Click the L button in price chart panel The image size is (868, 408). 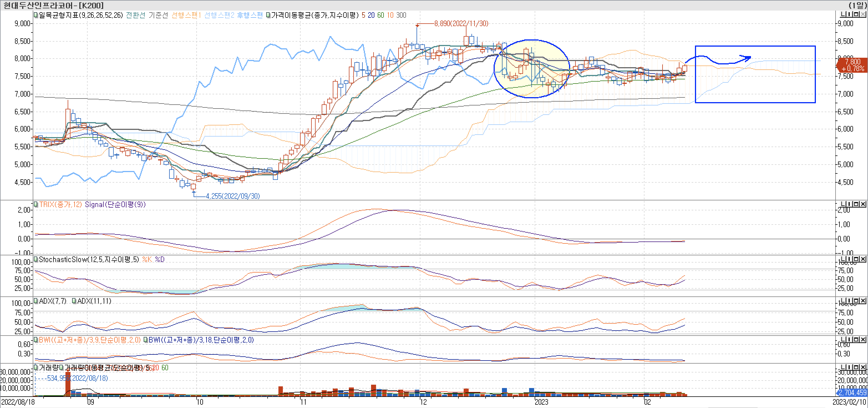click(843, 14)
